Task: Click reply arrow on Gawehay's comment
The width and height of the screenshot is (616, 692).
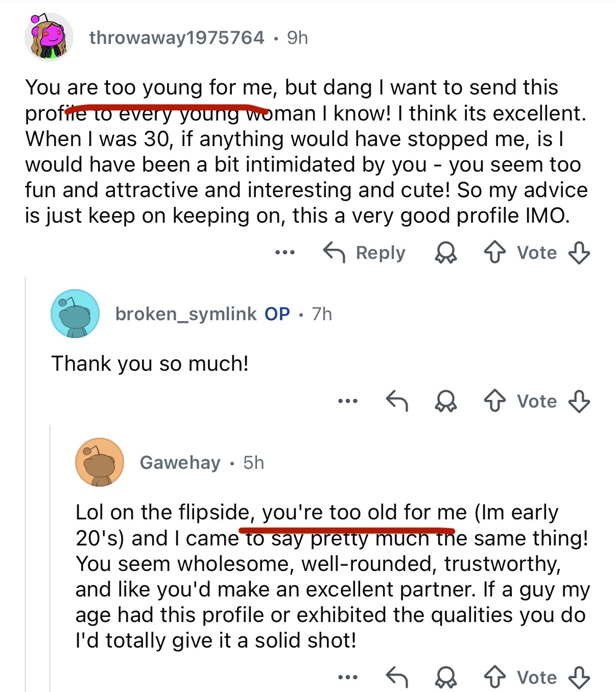Action: pos(397,677)
